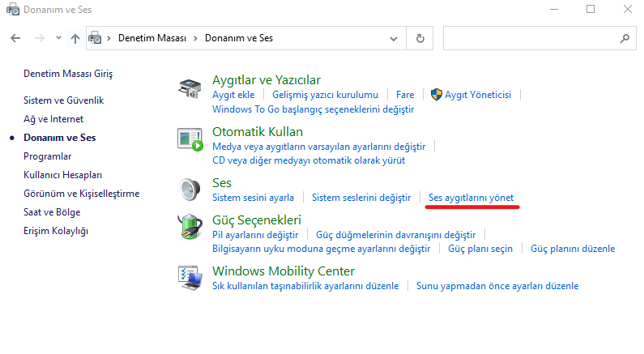Click Pil ayarlarını değiştir

click(255, 235)
